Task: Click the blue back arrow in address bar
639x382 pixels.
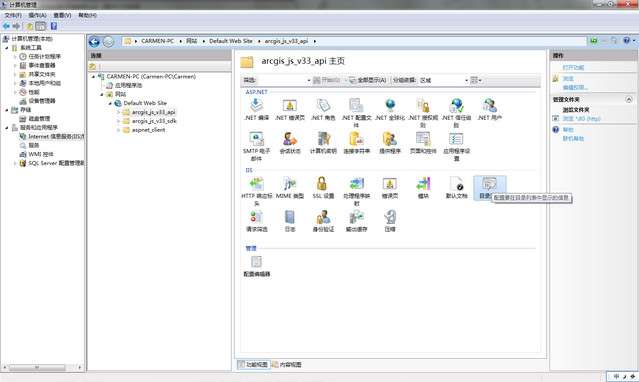Action: 94,42
